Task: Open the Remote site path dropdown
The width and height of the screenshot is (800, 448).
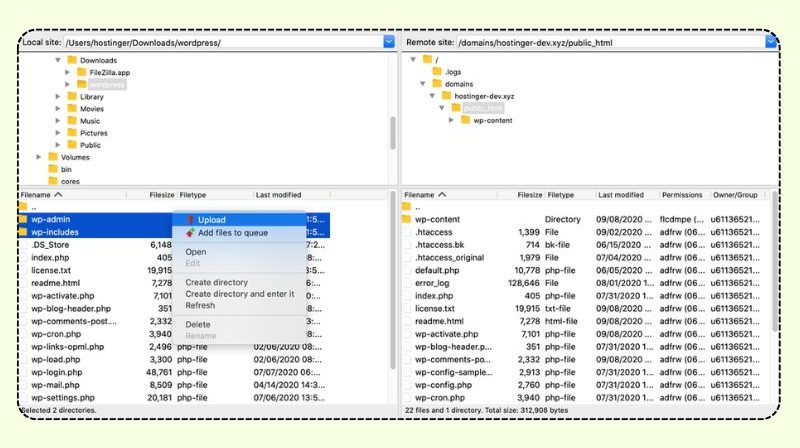Action: (770, 42)
